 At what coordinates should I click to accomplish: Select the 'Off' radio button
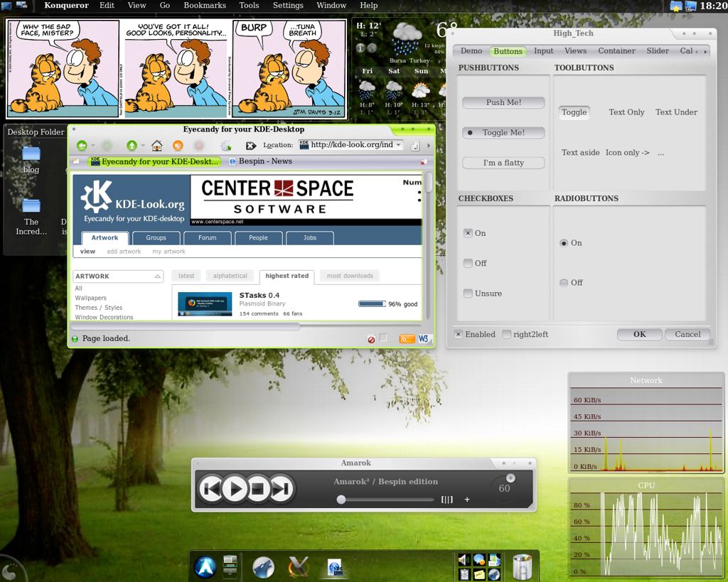pyautogui.click(x=564, y=283)
